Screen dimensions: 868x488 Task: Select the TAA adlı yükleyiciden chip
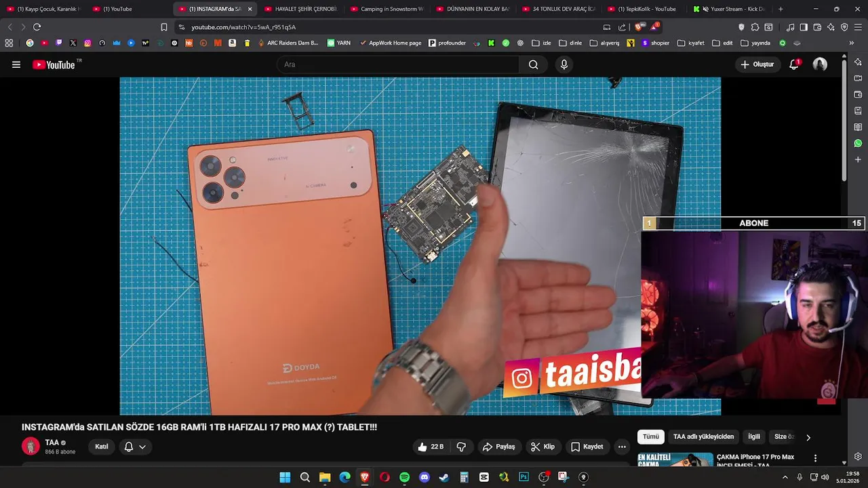pos(703,437)
